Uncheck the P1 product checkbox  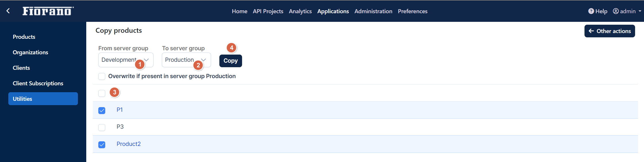point(102,110)
